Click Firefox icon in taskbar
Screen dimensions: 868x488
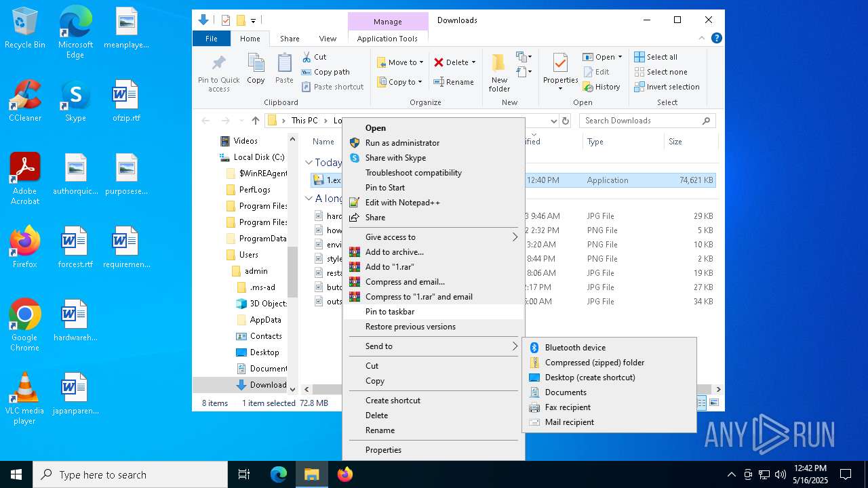point(345,474)
